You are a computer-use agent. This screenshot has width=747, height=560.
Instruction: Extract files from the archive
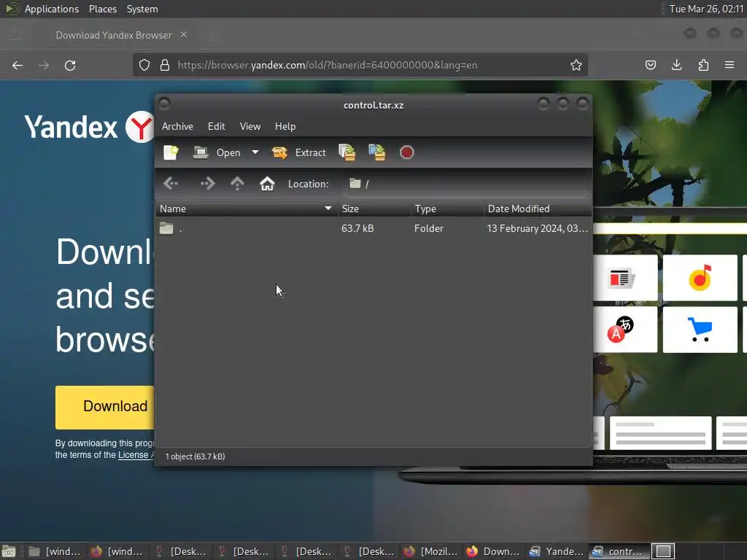[298, 152]
